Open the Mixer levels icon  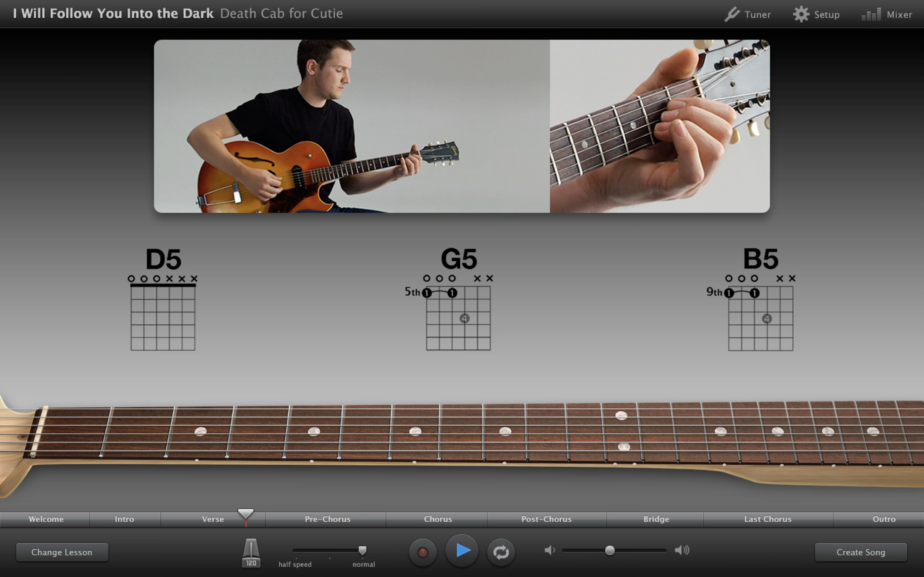pos(871,14)
